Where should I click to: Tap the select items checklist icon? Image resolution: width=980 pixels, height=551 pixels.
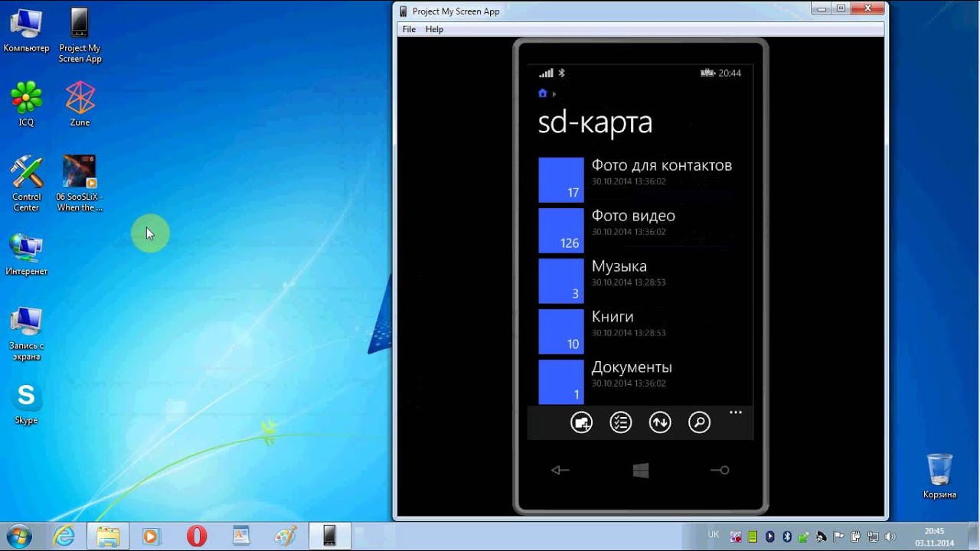(621, 422)
